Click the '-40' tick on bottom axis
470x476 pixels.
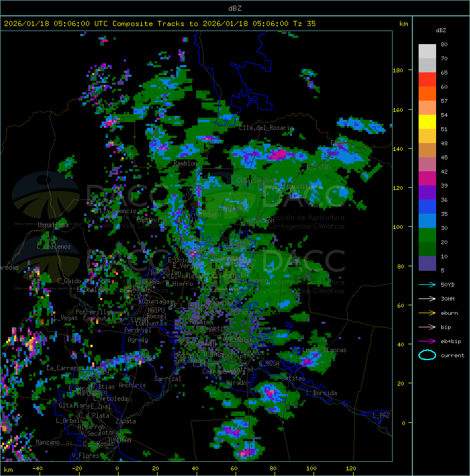pyautogui.click(x=37, y=469)
